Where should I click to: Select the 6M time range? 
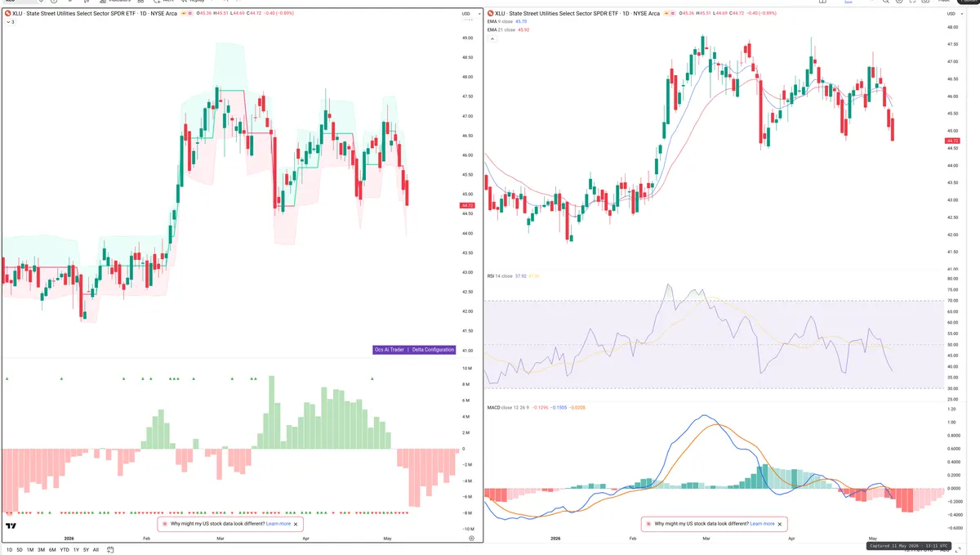[x=52, y=549]
